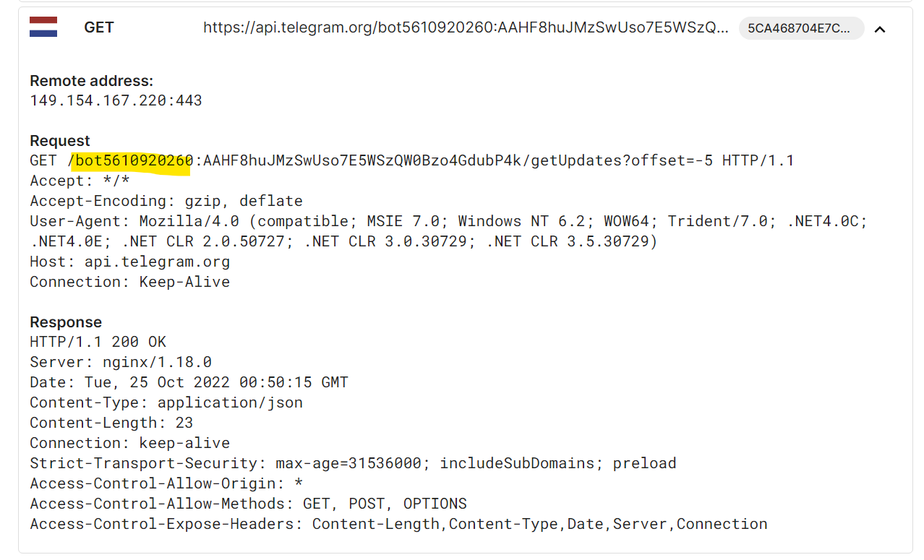Viewport: 924px width, 560px height.
Task: Click the highlighted bot5610920260 text
Action: pyautogui.click(x=134, y=160)
